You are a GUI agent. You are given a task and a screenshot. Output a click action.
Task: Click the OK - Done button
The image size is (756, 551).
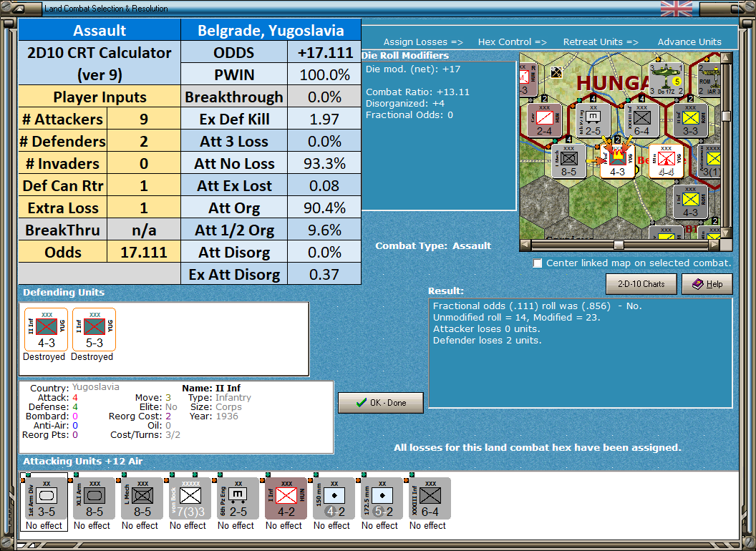pyautogui.click(x=381, y=403)
